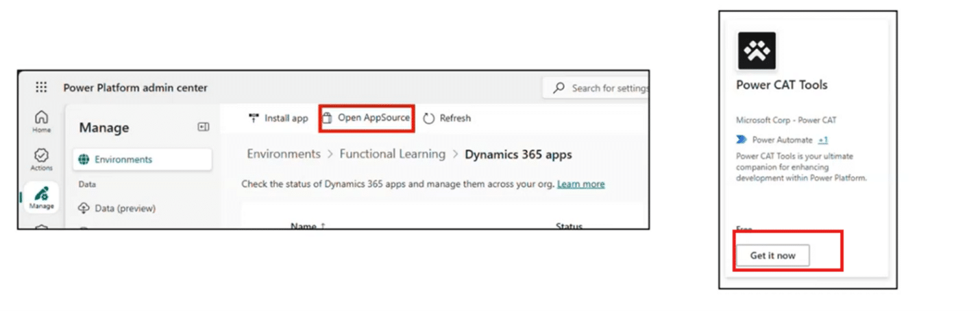Click Power Platform admin center title
This screenshot has height=311, width=980.
(x=135, y=88)
